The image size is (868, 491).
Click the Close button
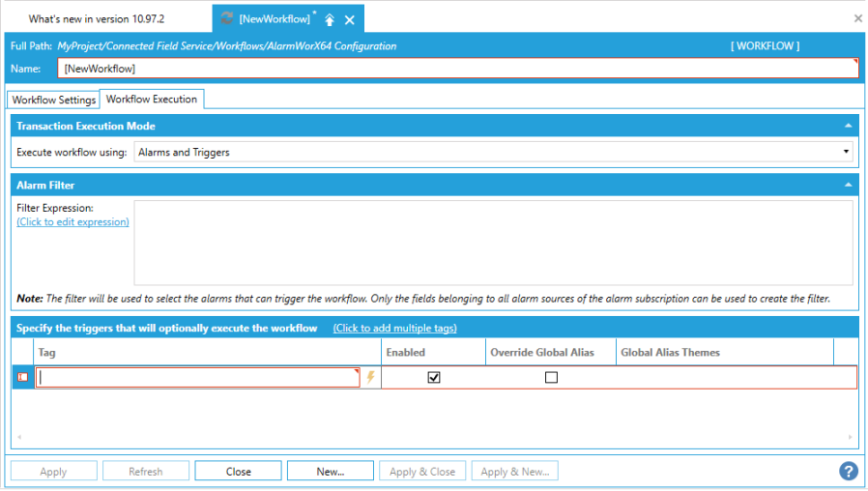(x=239, y=472)
